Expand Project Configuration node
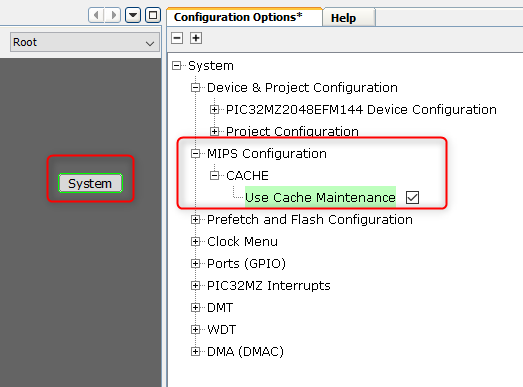Viewport: 523px width, 387px height. pyautogui.click(x=214, y=131)
